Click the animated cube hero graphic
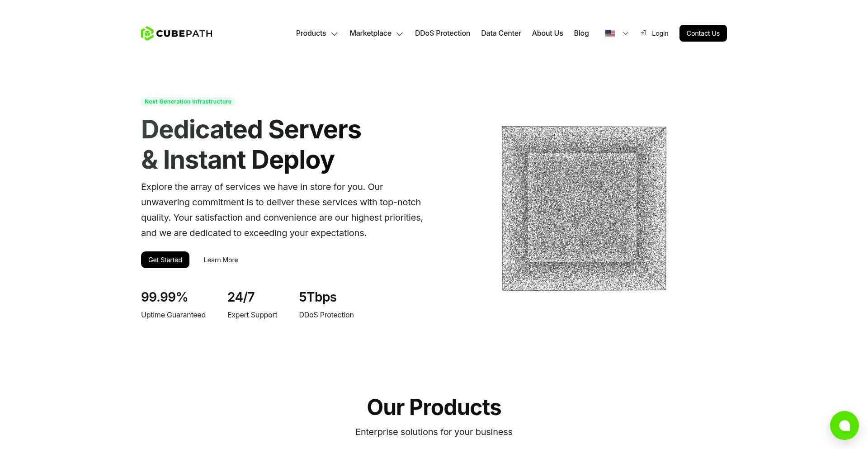 coord(584,208)
